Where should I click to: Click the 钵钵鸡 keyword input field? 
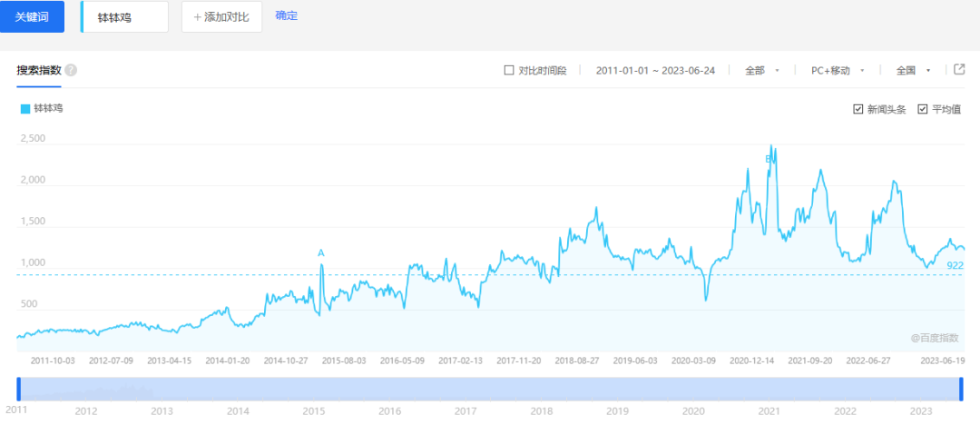(x=125, y=16)
